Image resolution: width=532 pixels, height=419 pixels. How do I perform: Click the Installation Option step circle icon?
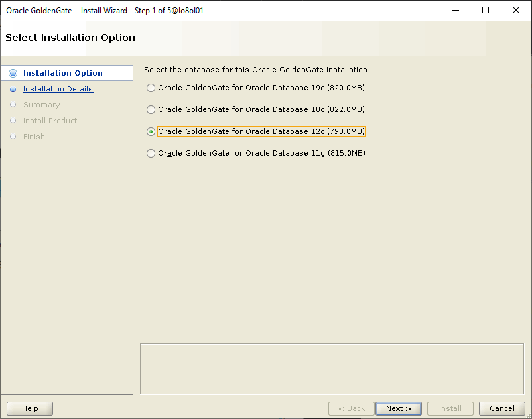tap(13, 73)
